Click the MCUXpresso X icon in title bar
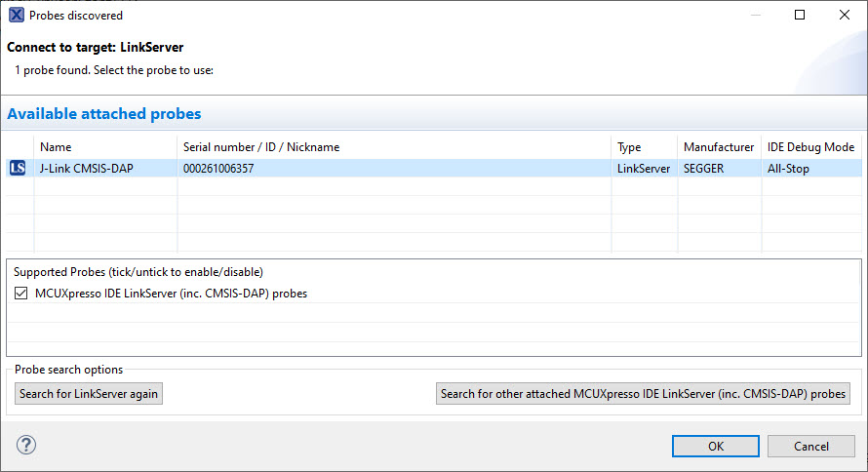Screen dimensions: 868x472 16,16
